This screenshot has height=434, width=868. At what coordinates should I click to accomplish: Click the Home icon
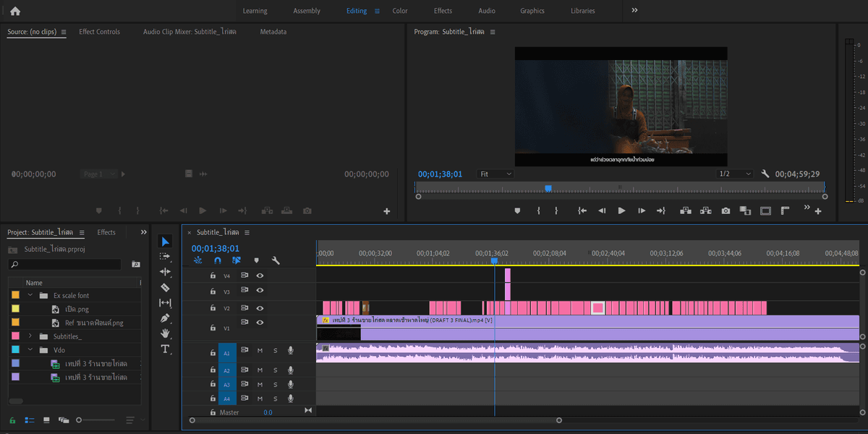coord(15,11)
